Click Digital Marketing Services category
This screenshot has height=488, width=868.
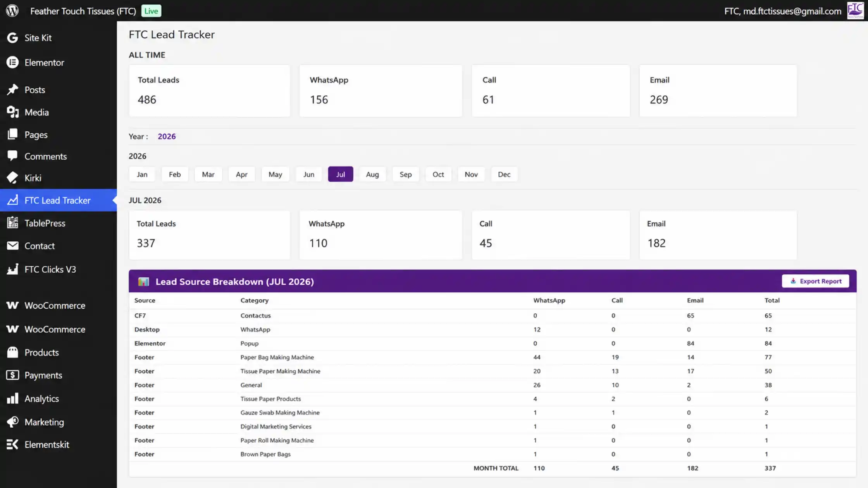pyautogui.click(x=276, y=426)
